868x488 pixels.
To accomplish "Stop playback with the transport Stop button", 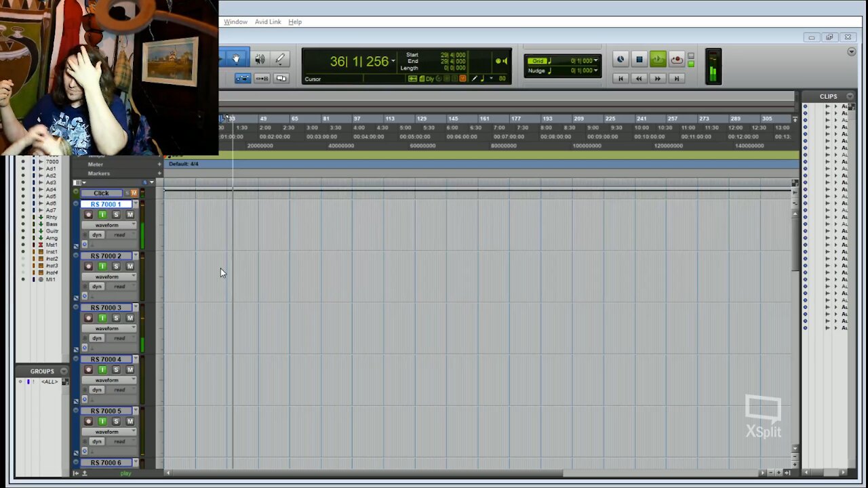I will [x=639, y=60].
